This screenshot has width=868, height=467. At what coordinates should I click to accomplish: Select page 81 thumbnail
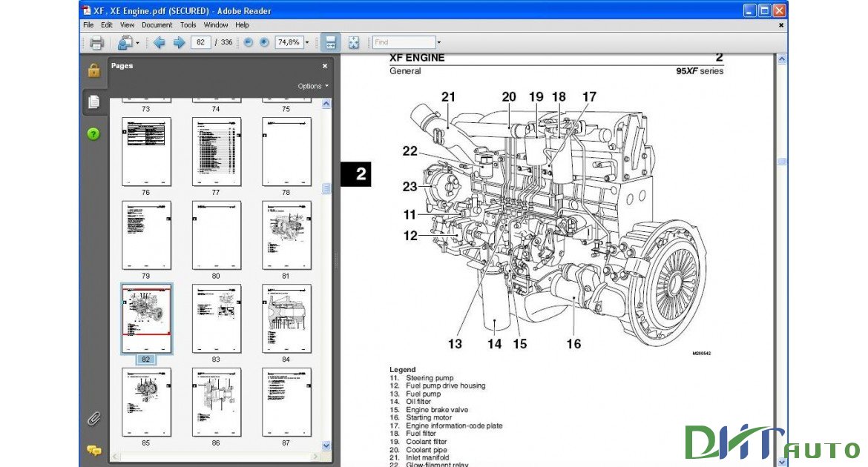pyautogui.click(x=286, y=235)
